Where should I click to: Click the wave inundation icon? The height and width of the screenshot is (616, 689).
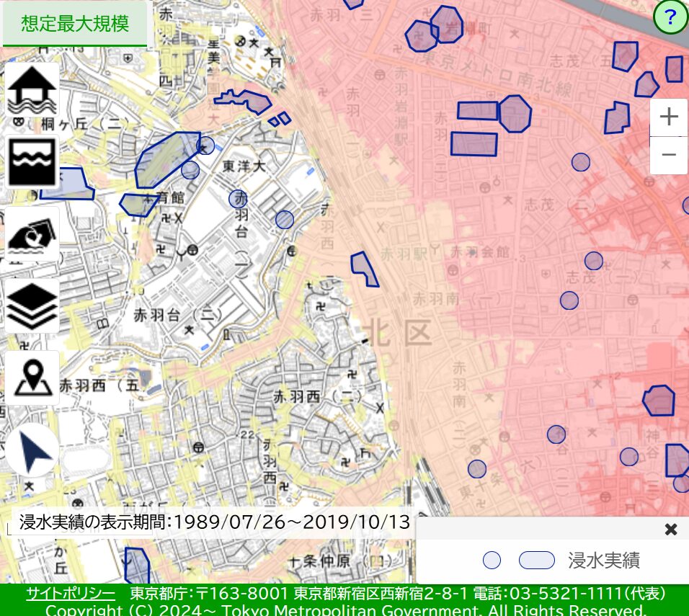click(32, 161)
